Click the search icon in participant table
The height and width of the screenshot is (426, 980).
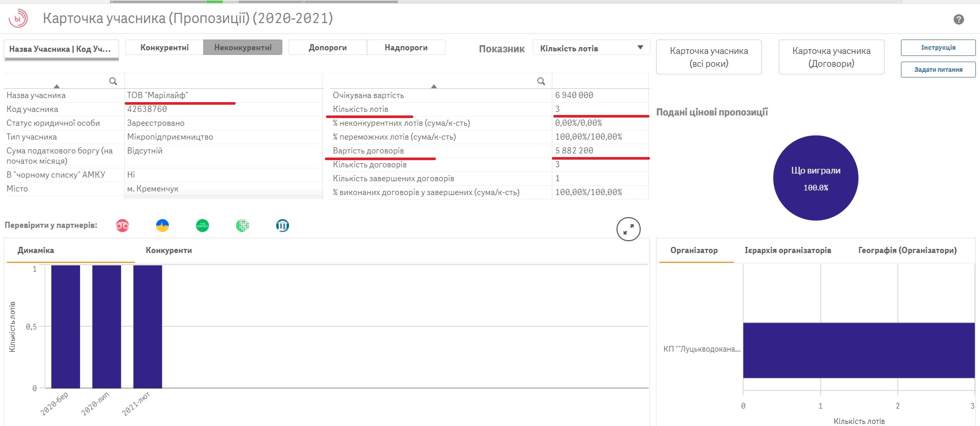[x=113, y=81]
